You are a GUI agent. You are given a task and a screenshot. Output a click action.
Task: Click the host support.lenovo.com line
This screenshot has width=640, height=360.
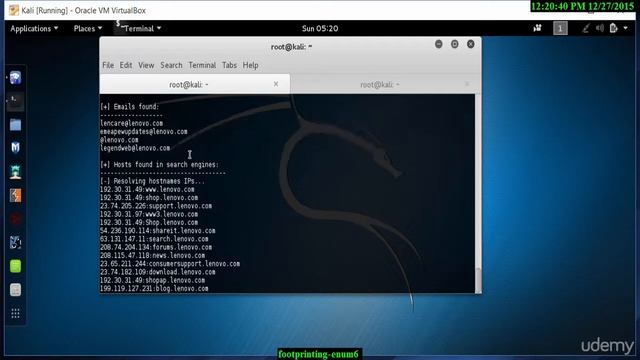(x=156, y=206)
